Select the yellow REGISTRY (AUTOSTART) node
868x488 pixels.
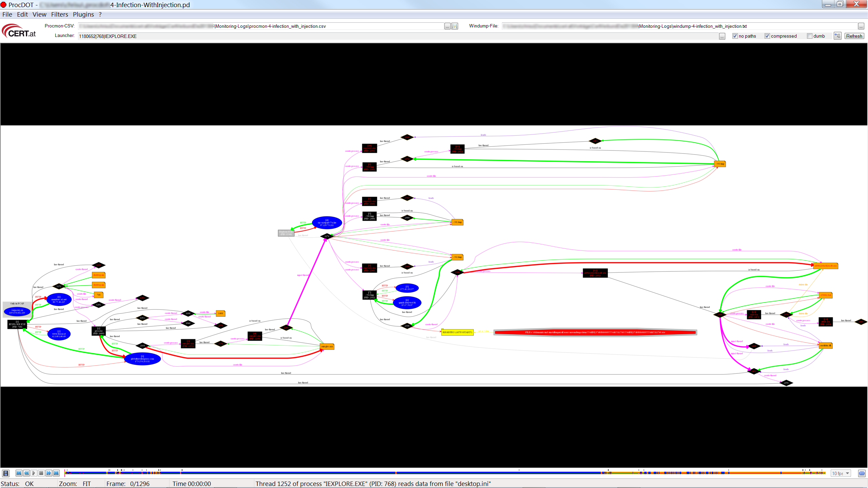pyautogui.click(x=457, y=332)
